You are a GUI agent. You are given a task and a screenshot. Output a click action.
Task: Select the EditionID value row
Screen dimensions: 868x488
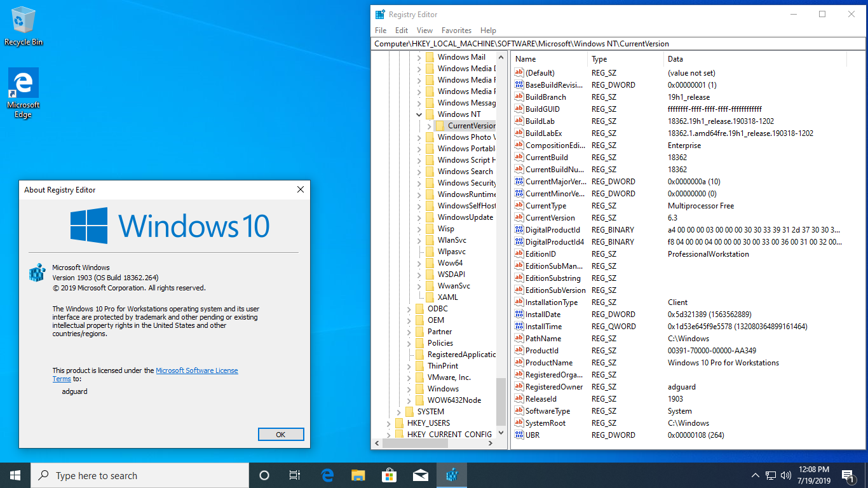point(680,254)
